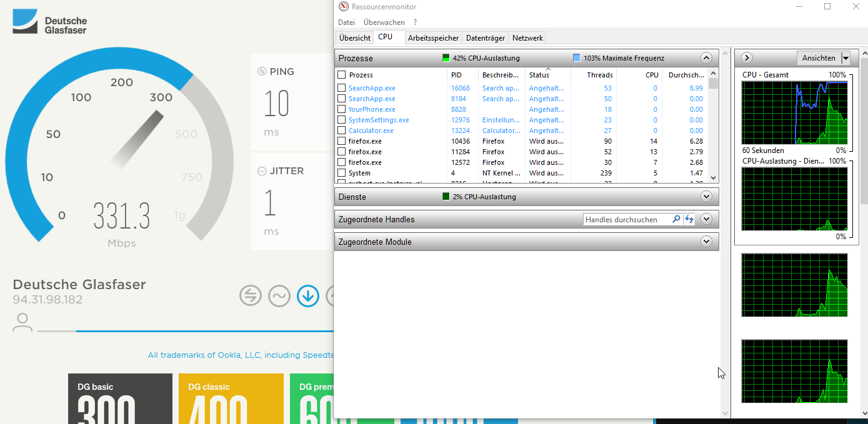Select the DG basic 300 plan card
Screen dimensions: 868x424
click(x=120, y=398)
